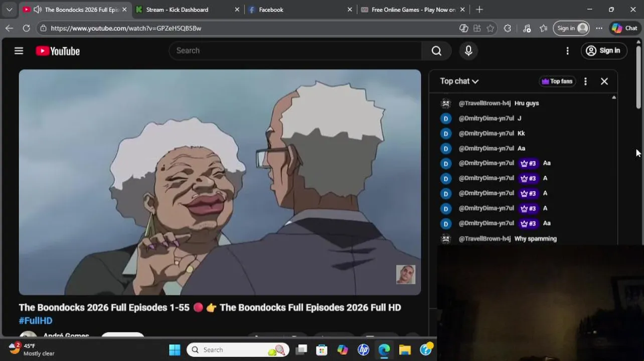Close the Facebook tab
This screenshot has width=644, height=361.
click(350, 10)
